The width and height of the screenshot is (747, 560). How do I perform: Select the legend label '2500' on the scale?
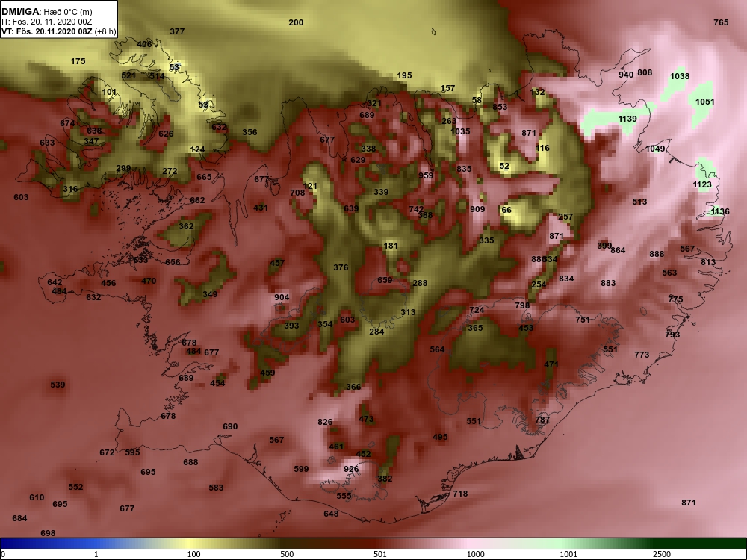pyautogui.click(x=662, y=554)
